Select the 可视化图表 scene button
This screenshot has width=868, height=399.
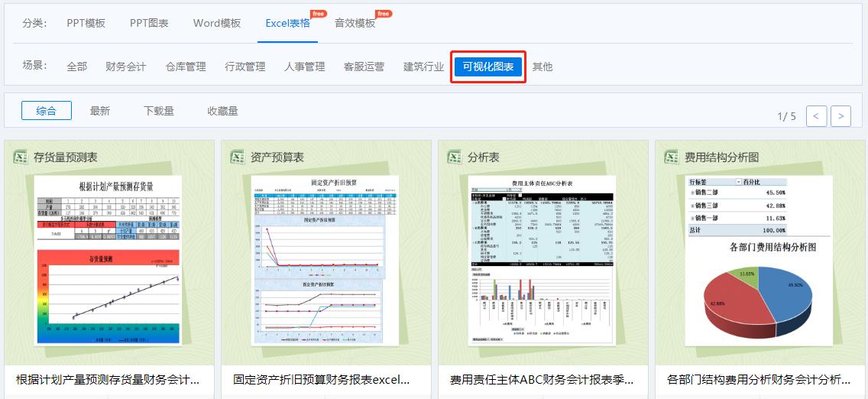pyautogui.click(x=488, y=67)
